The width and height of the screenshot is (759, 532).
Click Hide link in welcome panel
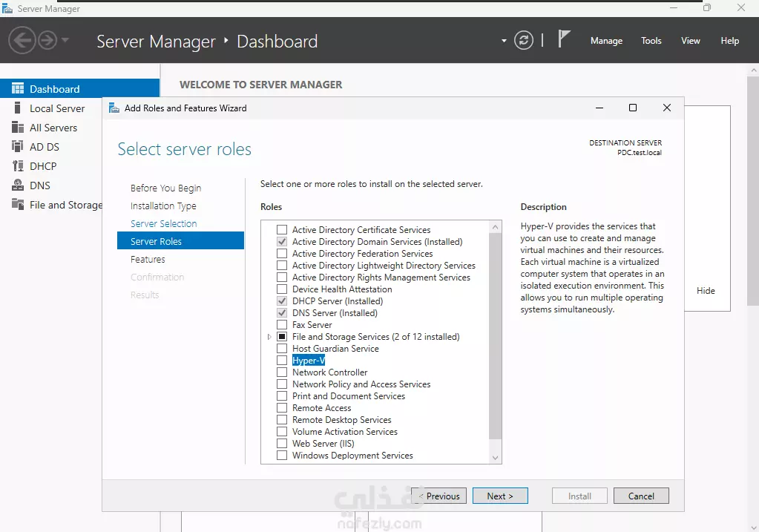tap(706, 290)
